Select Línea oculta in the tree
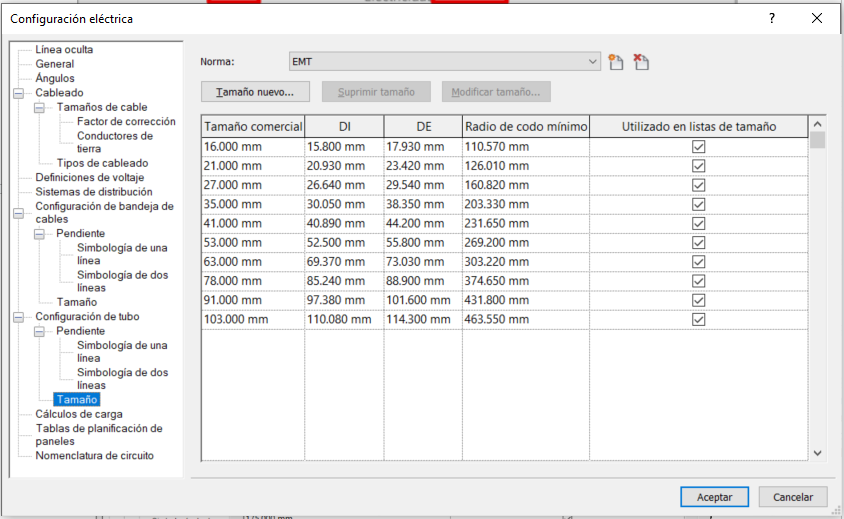 pyautogui.click(x=64, y=50)
